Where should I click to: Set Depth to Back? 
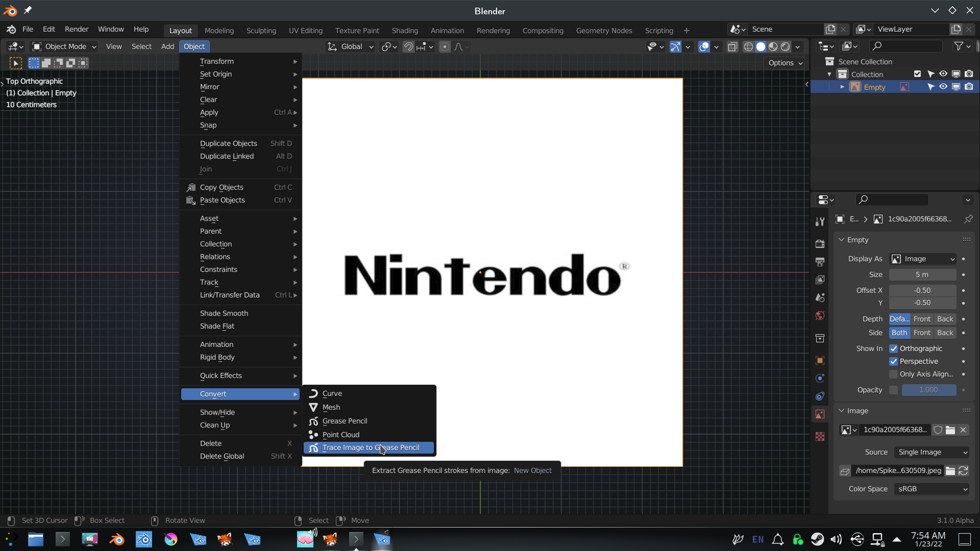[x=945, y=319]
